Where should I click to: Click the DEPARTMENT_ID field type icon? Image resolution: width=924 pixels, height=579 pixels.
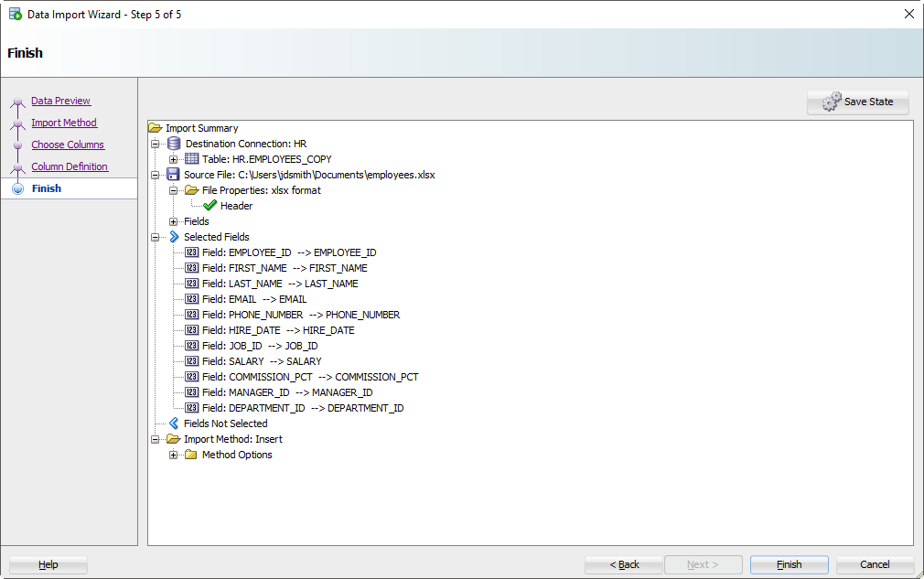(x=191, y=408)
